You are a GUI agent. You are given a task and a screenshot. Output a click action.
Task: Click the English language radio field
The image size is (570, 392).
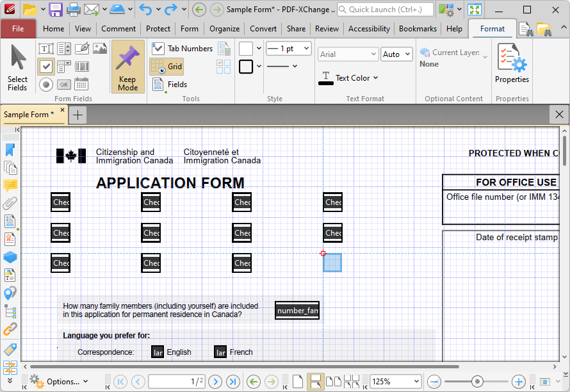[x=158, y=352]
